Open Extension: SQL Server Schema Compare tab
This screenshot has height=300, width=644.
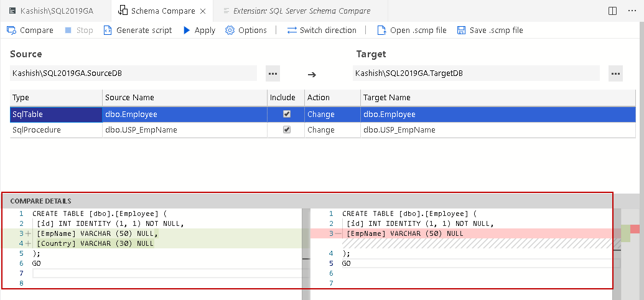(x=301, y=11)
